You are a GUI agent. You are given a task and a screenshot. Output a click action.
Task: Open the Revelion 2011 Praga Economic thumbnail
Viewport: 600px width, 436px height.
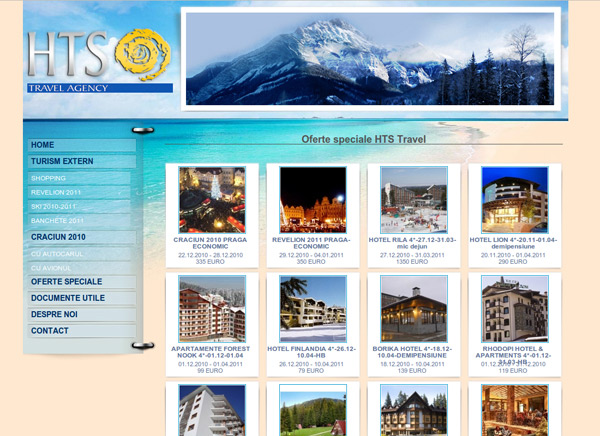click(313, 200)
